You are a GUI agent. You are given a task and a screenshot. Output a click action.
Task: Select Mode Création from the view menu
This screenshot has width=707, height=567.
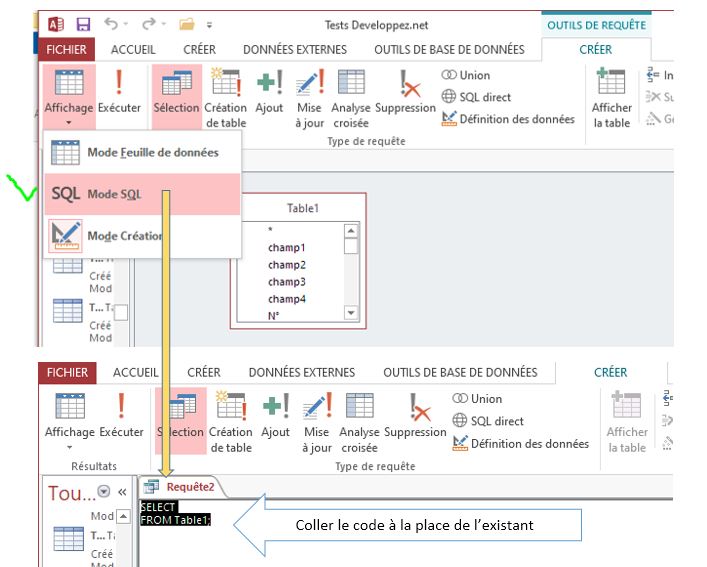142,236
